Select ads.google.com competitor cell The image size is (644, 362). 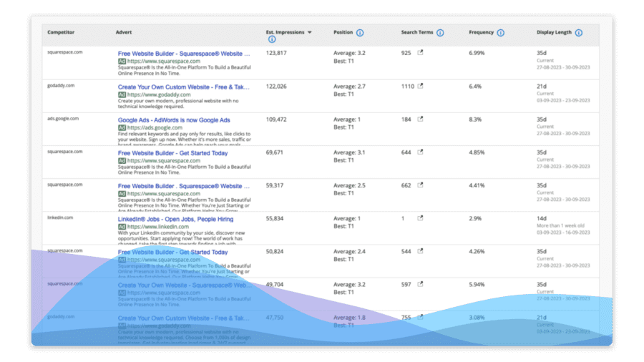pos(63,119)
